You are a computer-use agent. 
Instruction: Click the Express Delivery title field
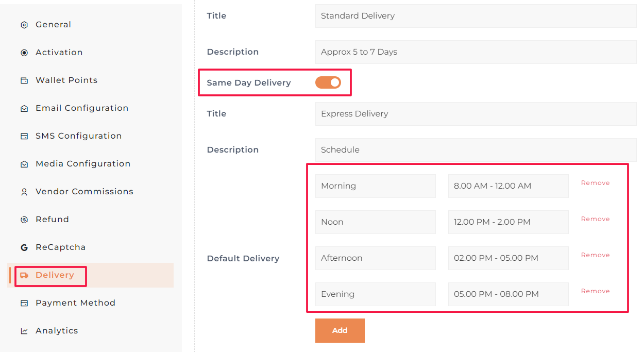tap(476, 114)
